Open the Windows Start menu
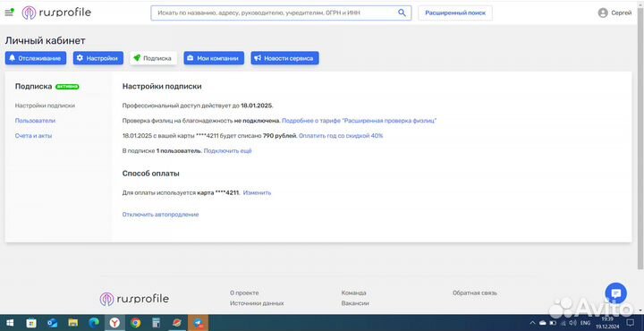 tap(10, 323)
